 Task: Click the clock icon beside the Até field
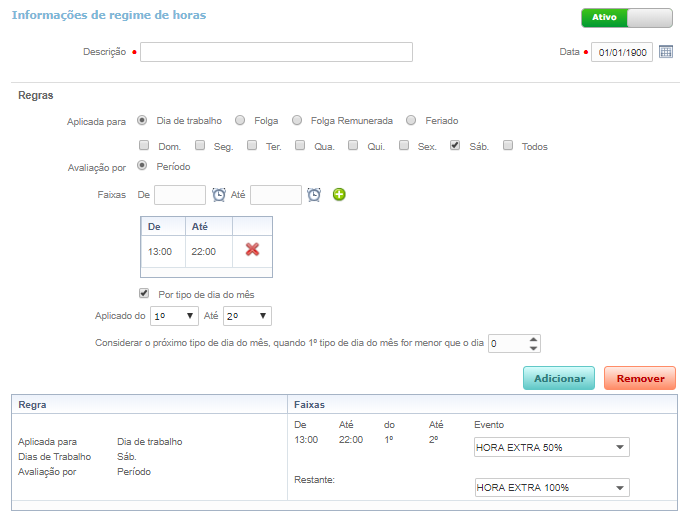314,195
